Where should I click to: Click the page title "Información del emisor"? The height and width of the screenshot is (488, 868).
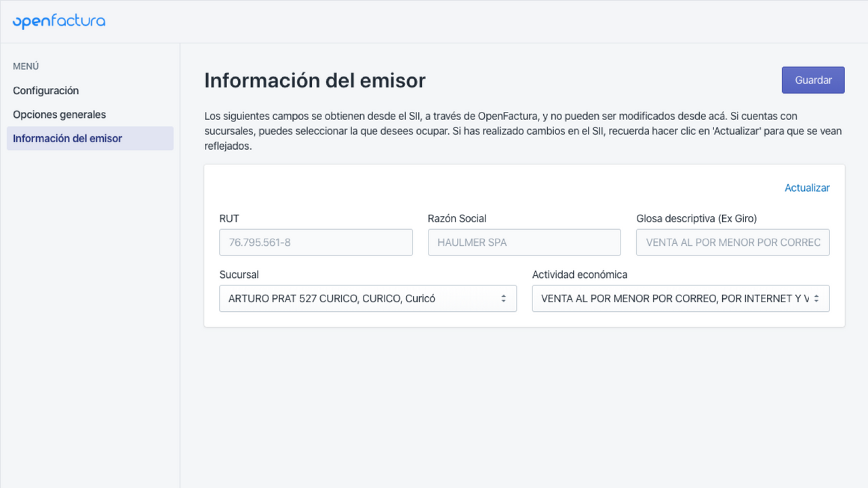coord(315,80)
